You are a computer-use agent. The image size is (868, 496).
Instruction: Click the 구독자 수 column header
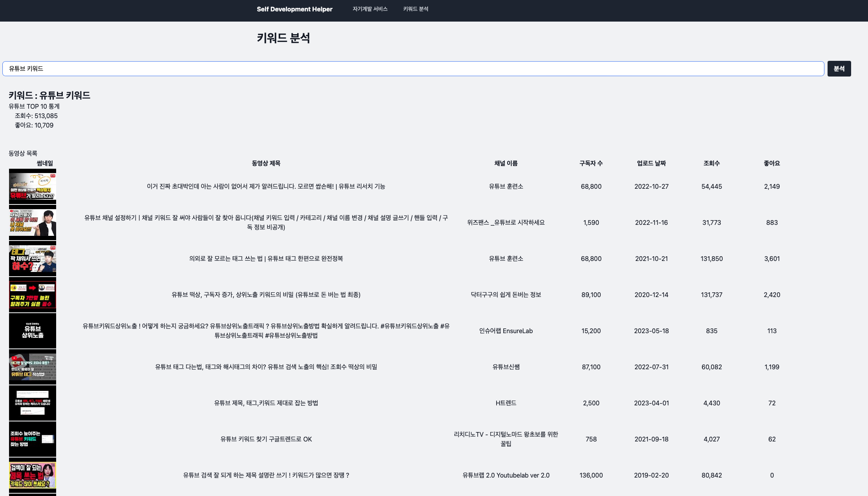[x=591, y=163]
